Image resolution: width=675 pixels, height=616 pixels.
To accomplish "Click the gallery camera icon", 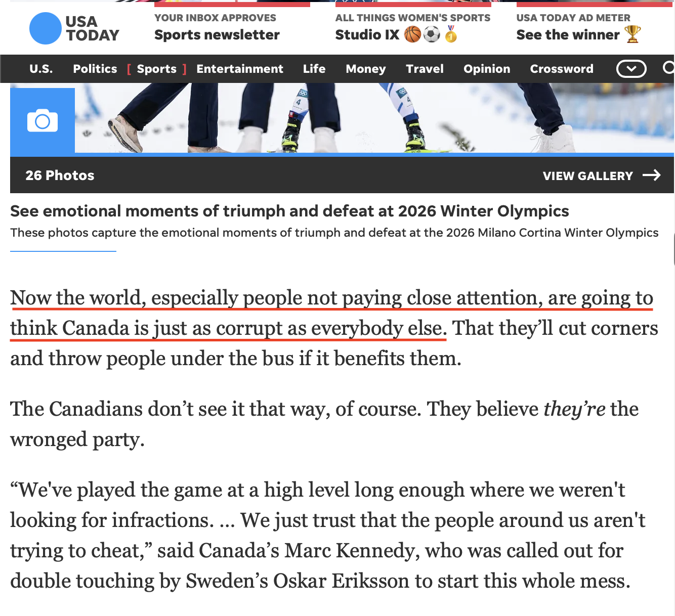I will coord(43,121).
